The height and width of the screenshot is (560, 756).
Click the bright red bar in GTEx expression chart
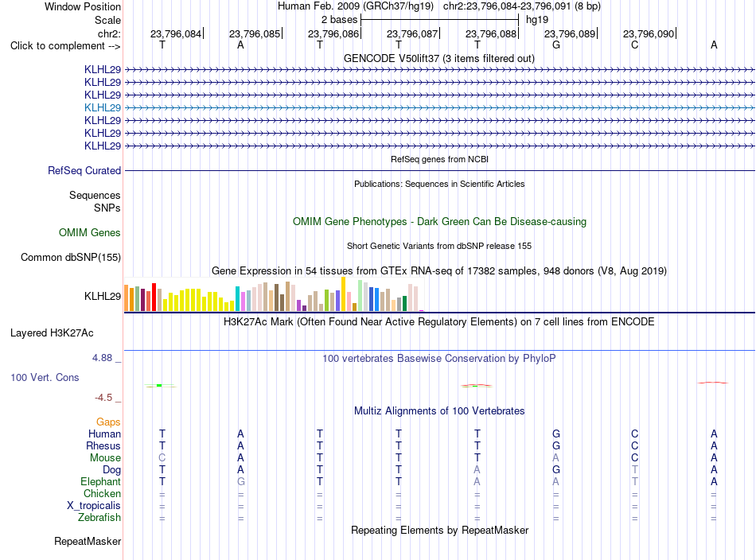[x=154, y=297]
